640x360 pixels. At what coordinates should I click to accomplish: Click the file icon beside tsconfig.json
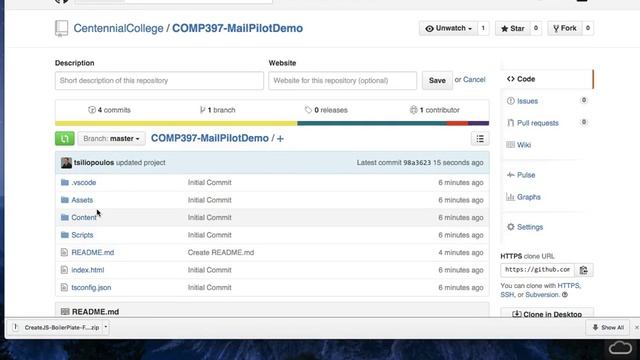coord(64,287)
